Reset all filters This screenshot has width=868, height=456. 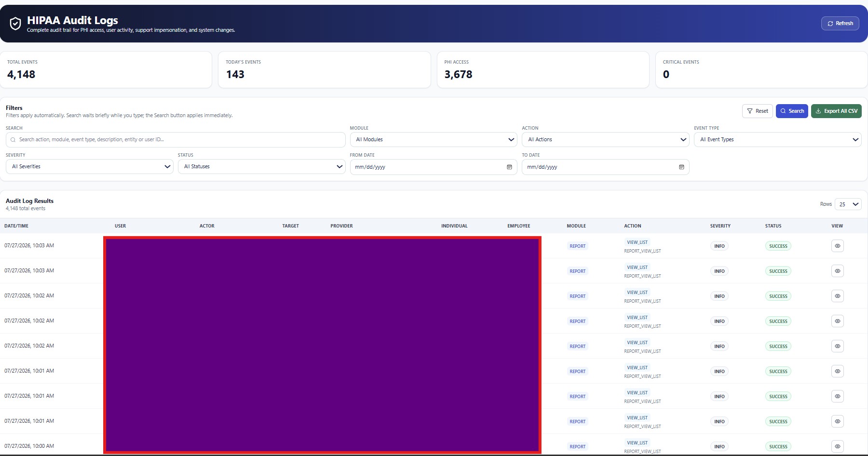(x=757, y=111)
